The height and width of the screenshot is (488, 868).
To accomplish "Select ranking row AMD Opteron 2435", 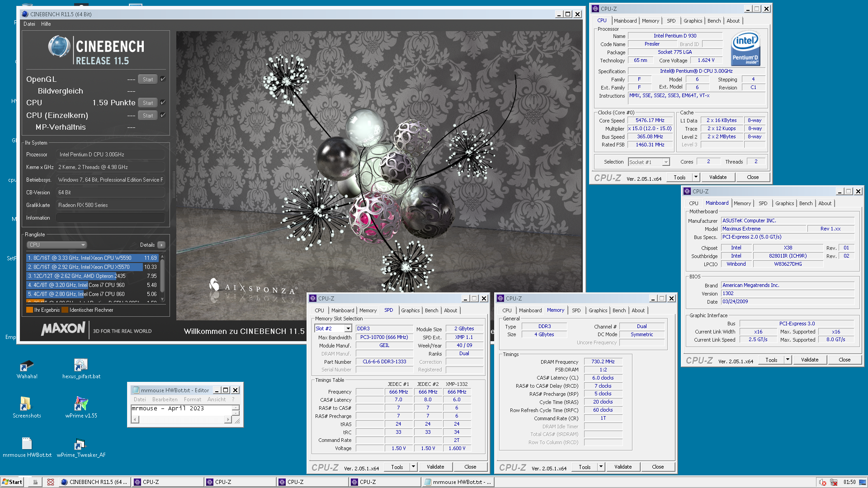I will tap(92, 276).
